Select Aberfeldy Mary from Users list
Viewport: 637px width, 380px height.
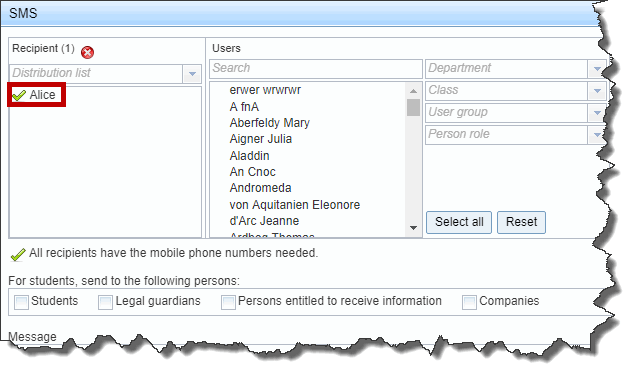269,123
